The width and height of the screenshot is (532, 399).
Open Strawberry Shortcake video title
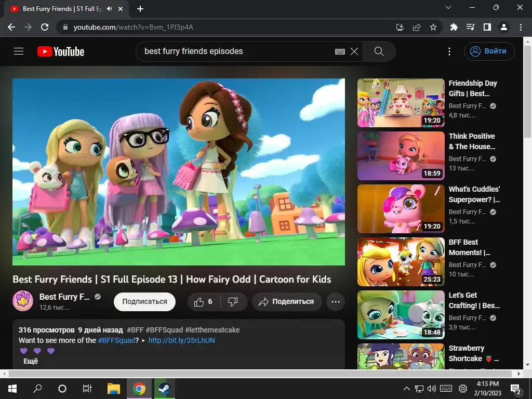point(473,353)
